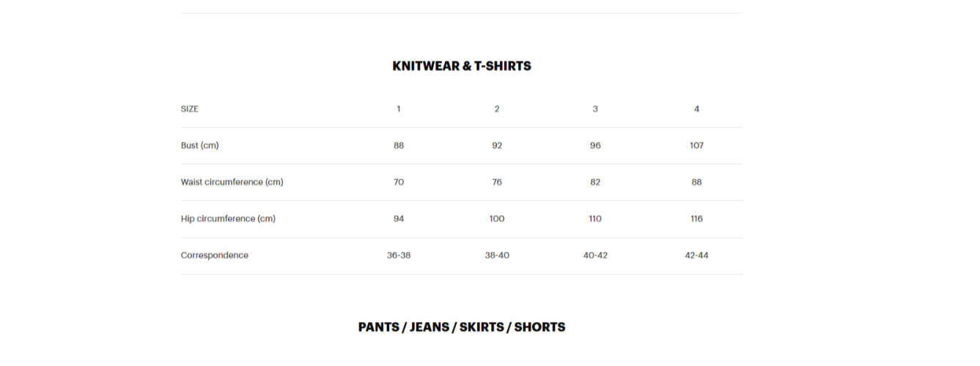The width and height of the screenshot is (980, 366).
Task: Click the Waist circumference (cm) label
Action: (232, 182)
